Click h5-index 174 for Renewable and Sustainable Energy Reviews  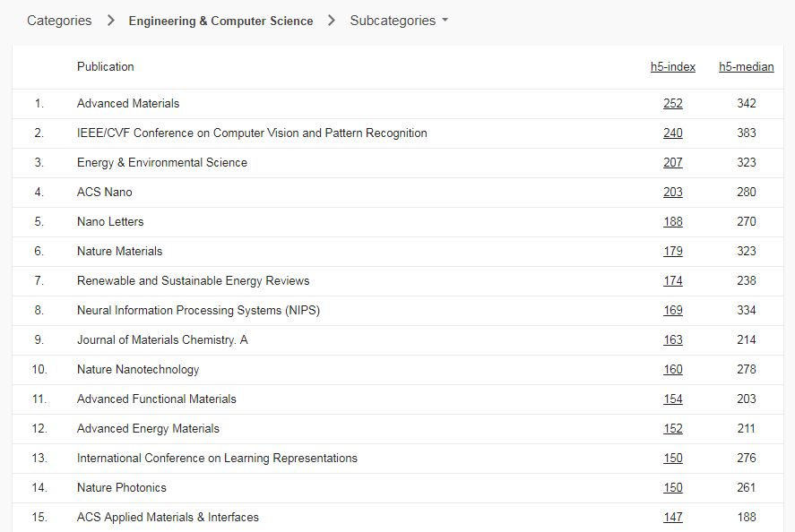click(673, 281)
